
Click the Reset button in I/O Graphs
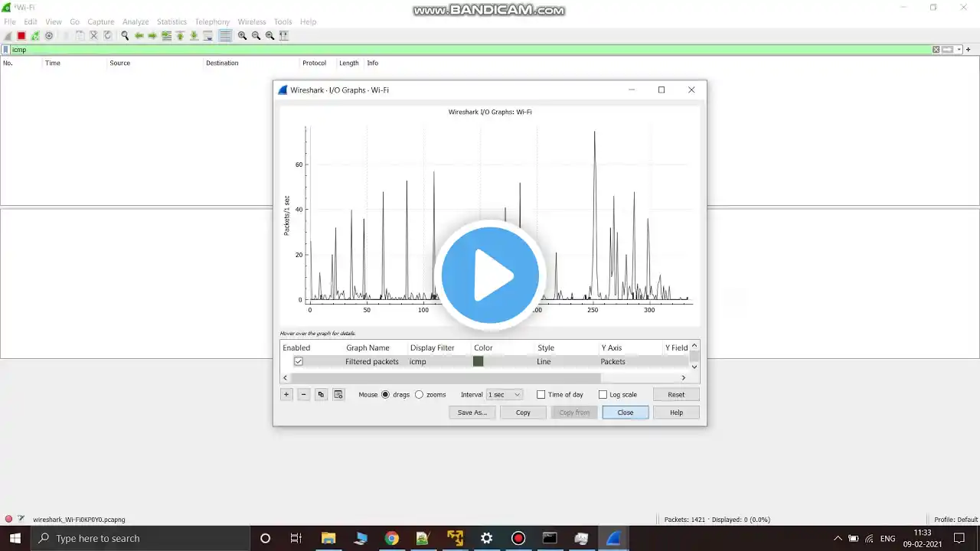(x=676, y=395)
